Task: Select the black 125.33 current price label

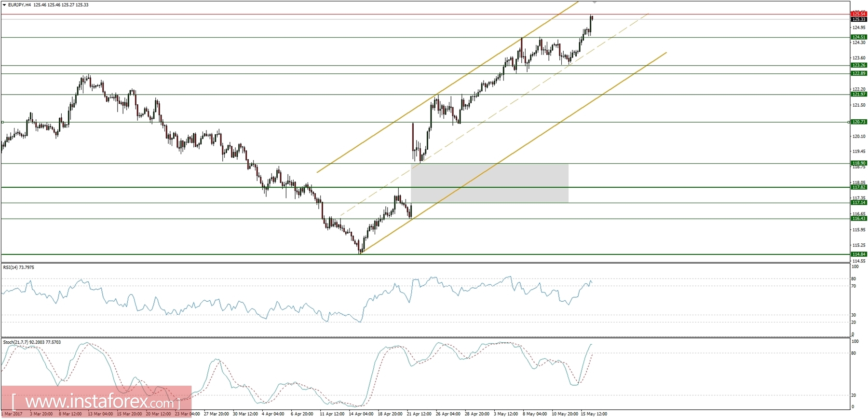Action: (x=859, y=19)
